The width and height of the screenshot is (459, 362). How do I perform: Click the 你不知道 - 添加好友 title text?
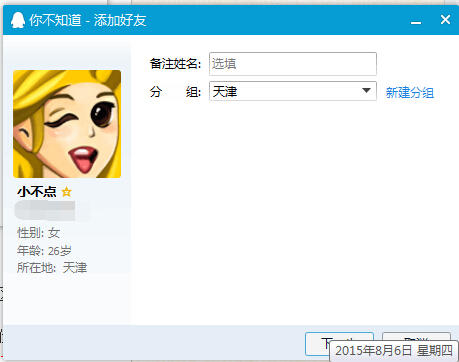[88, 20]
